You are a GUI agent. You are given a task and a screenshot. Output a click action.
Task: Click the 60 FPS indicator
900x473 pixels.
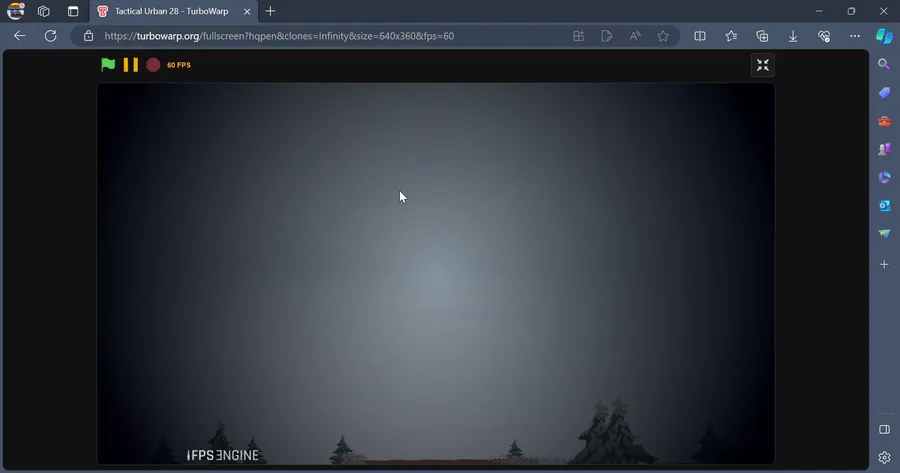coord(179,65)
